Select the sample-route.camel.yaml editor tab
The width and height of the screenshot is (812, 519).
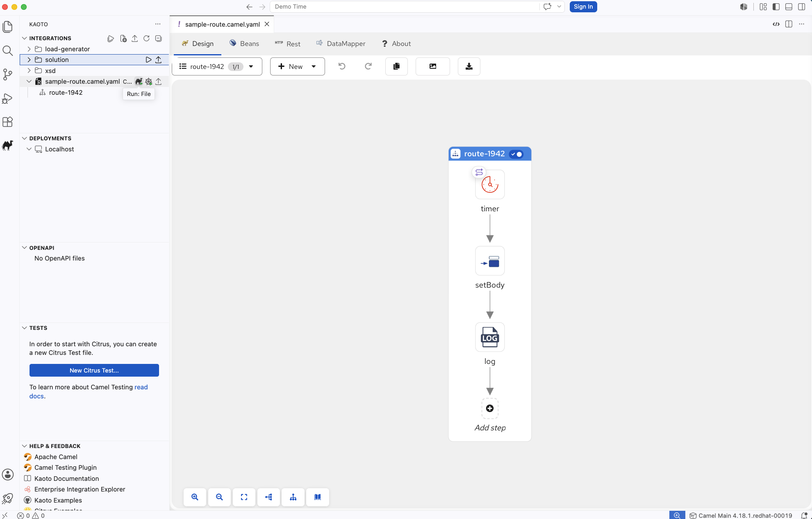[x=223, y=24]
